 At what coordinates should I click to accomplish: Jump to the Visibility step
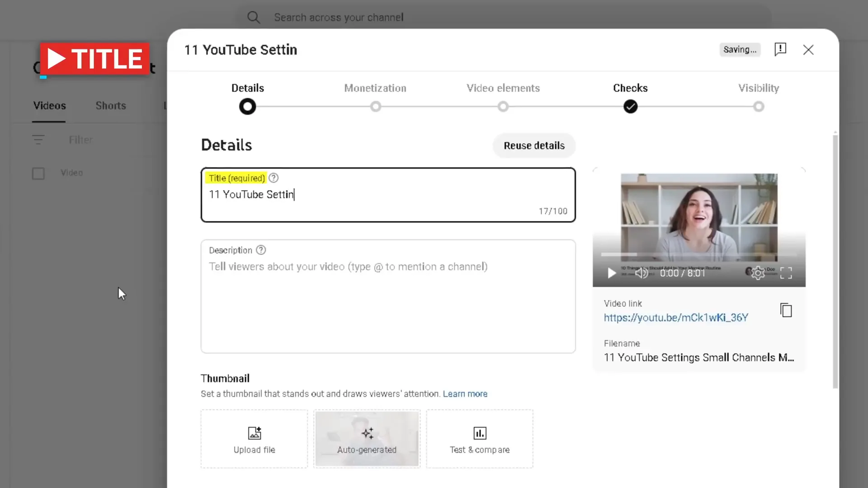(758, 107)
